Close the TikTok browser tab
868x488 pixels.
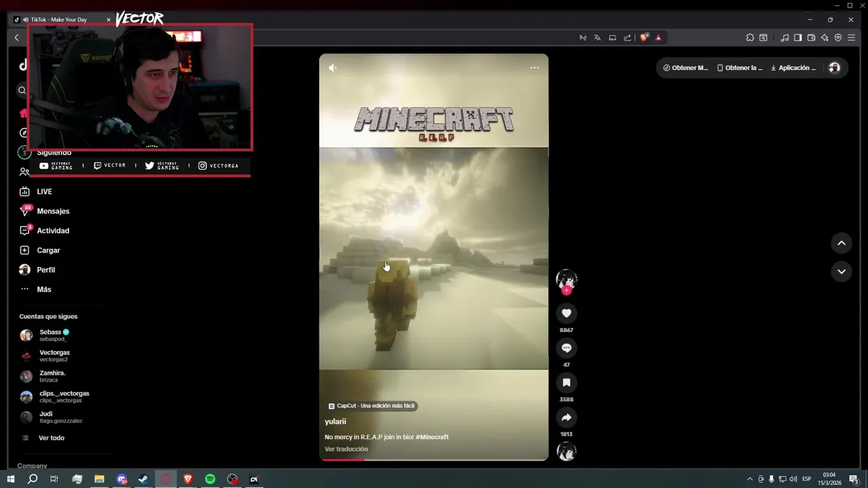[108, 20]
